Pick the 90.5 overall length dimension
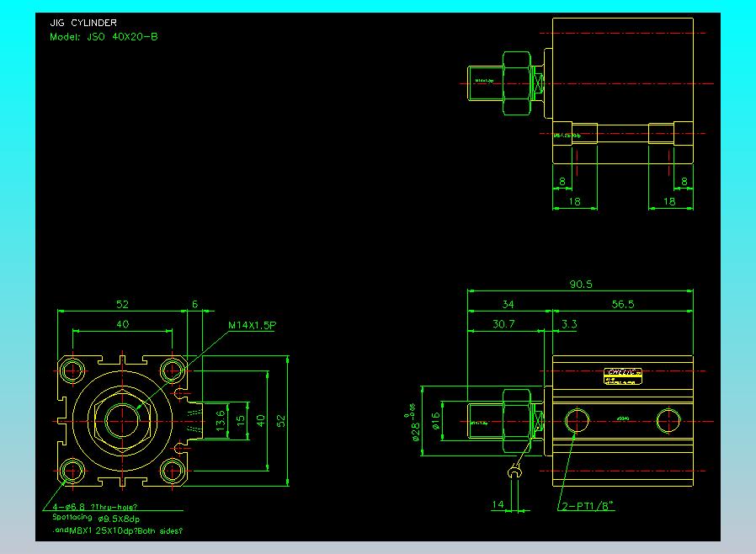The height and width of the screenshot is (554, 756). click(x=581, y=284)
